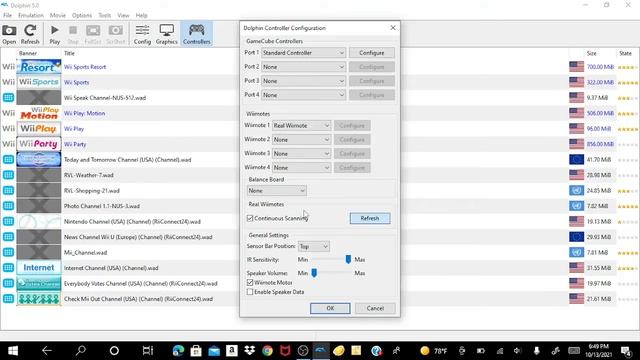Close the Controller Configuration dialog

coord(393,28)
